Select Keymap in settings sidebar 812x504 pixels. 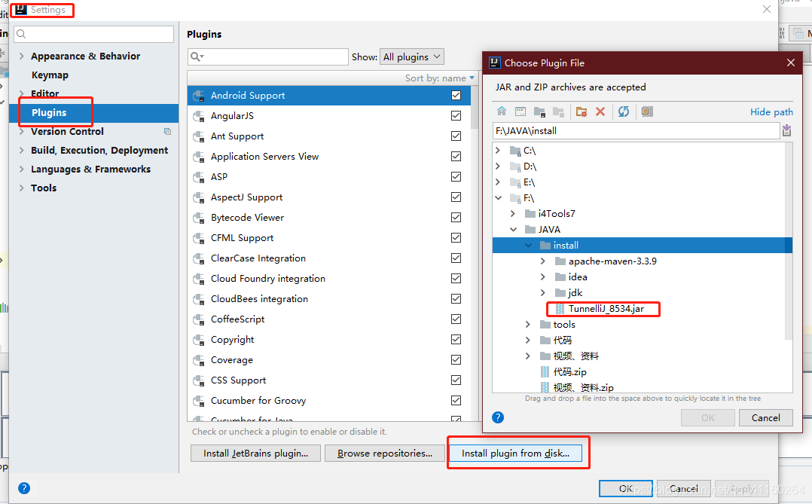(x=50, y=75)
